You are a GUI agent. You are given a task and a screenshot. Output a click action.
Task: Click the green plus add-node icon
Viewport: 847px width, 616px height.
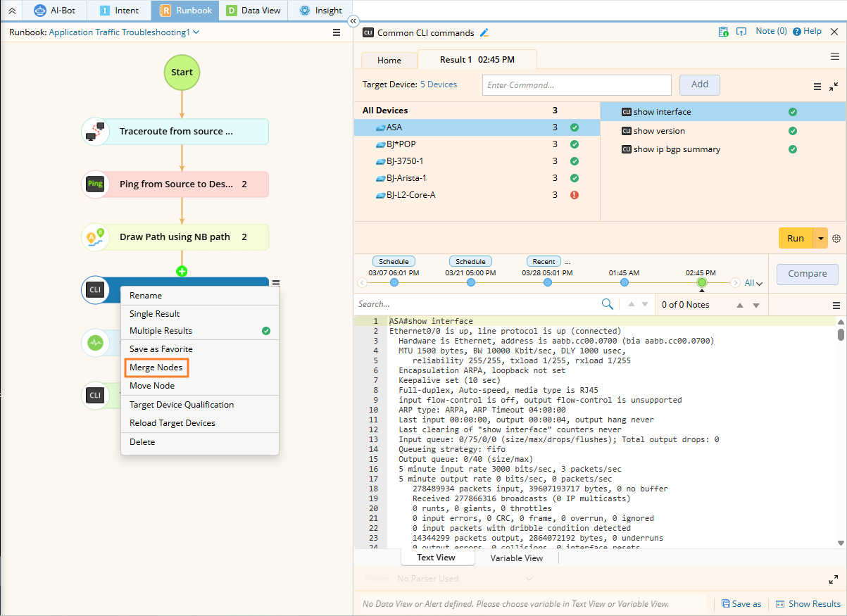[x=182, y=271]
